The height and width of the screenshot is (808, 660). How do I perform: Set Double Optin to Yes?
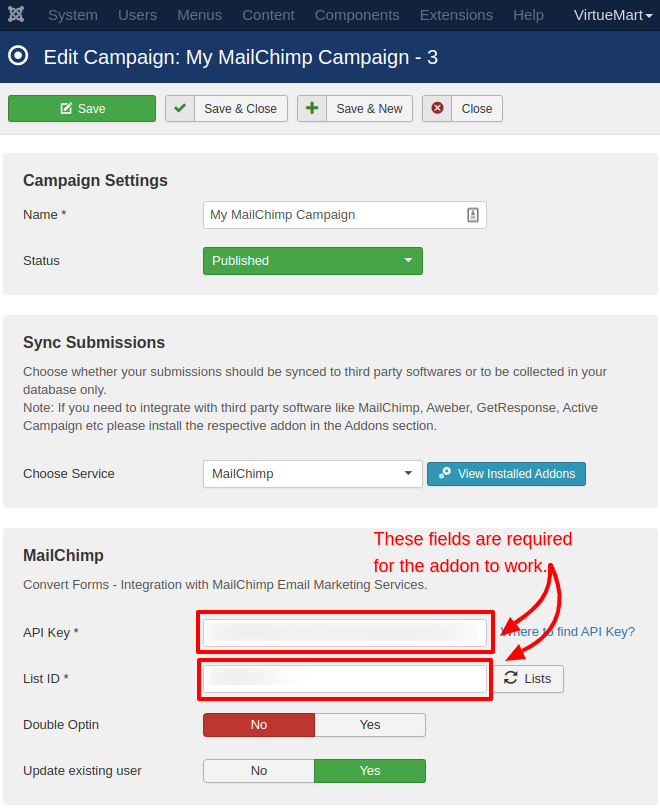[x=370, y=725]
